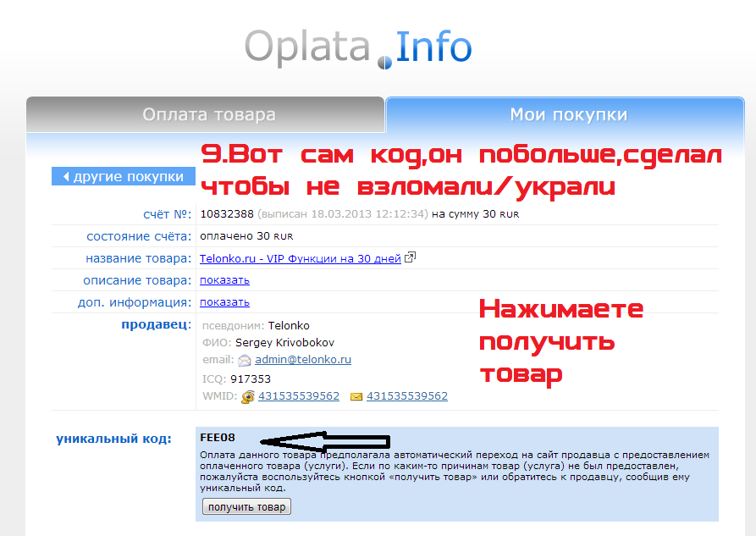Screen dimensions: 756x536
Task: Select the seller alias Telonko
Action: [x=289, y=326]
